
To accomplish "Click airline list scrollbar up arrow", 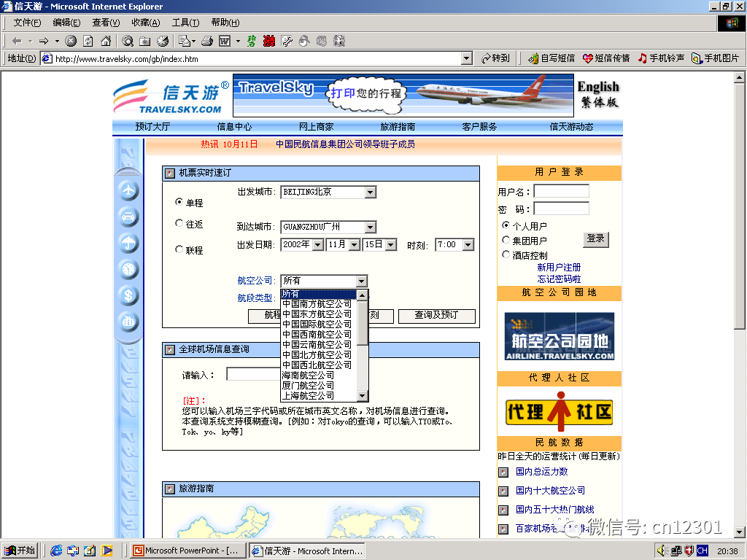I will [362, 295].
